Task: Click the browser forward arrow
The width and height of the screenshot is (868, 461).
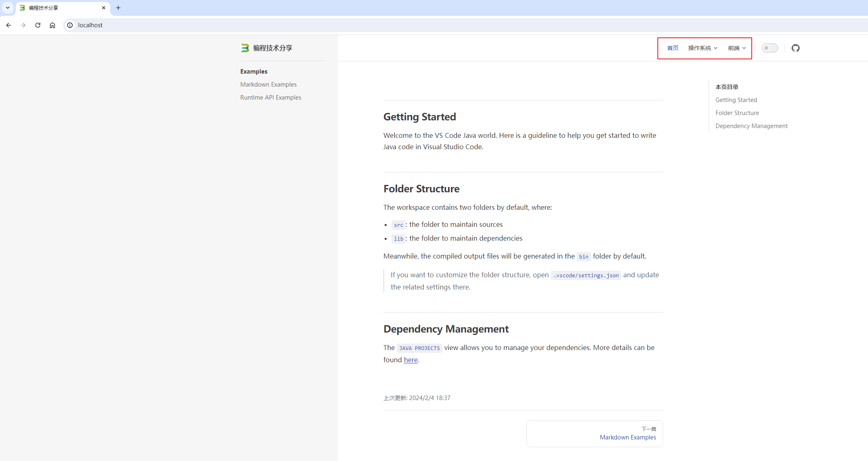Action: tap(23, 25)
